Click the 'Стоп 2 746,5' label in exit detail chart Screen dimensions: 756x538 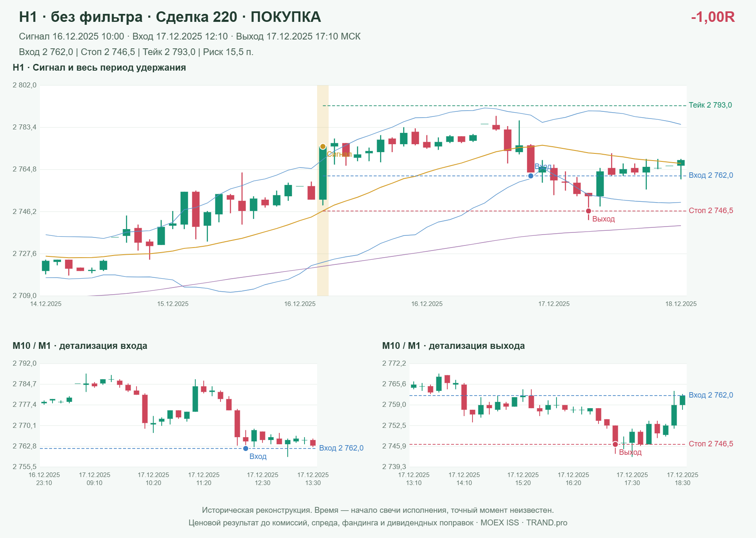pyautogui.click(x=711, y=444)
